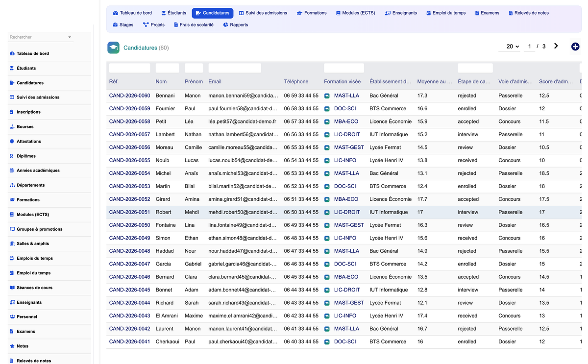Click email manon.bennani59 cell

[x=243, y=96]
